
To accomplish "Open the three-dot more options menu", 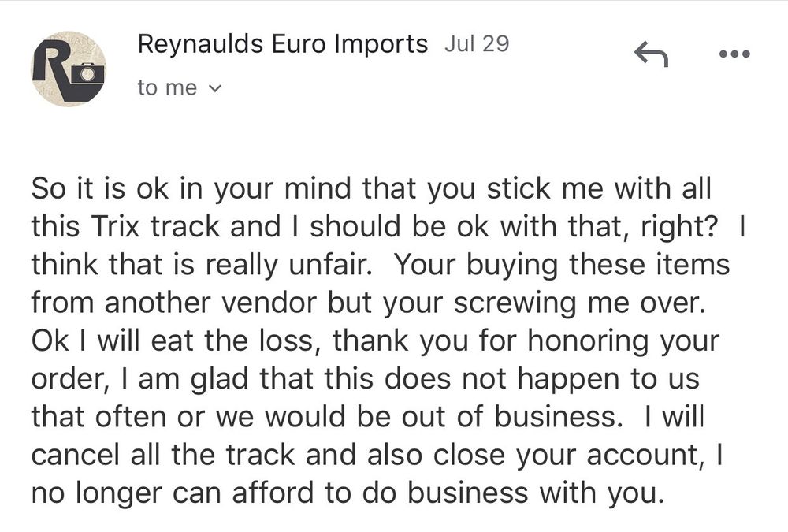I will tap(735, 54).
